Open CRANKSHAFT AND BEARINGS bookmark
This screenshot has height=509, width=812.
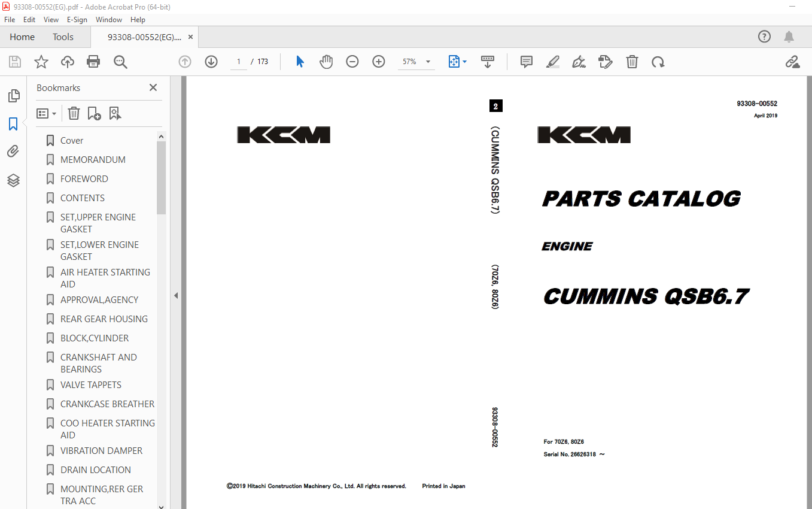point(99,363)
